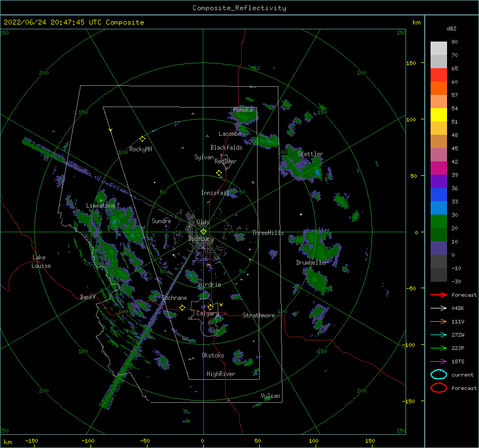The image size is (479, 448).
Task: Click the magenta 39-42 dBZ color swatch
Action: pos(439,168)
